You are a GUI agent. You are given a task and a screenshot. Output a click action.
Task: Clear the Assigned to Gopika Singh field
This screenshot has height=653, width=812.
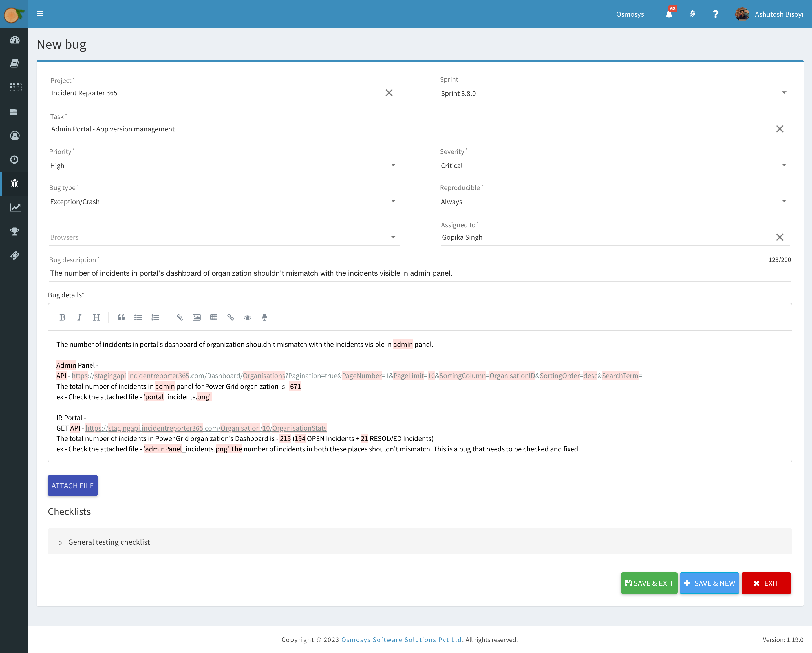point(780,237)
